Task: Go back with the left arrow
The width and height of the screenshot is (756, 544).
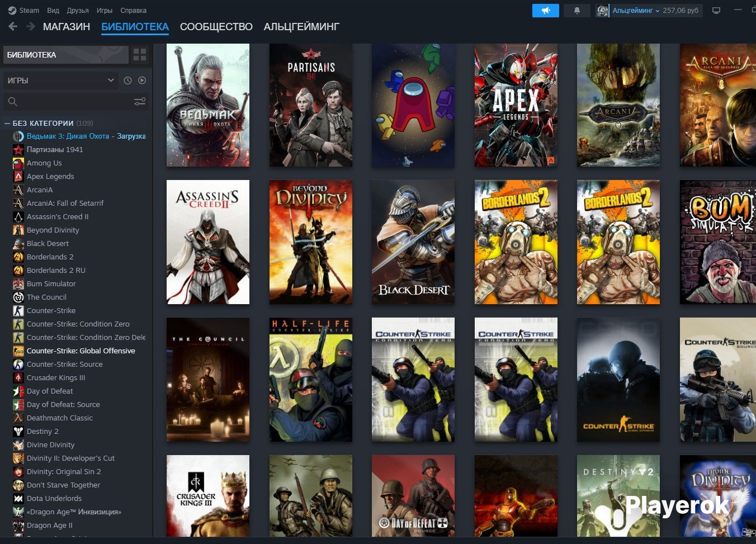Action: [x=13, y=26]
